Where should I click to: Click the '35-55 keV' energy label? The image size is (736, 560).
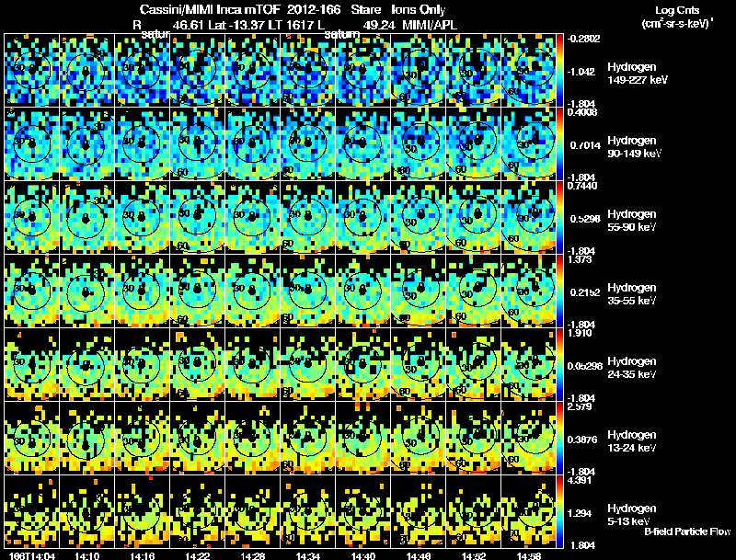[x=631, y=301]
